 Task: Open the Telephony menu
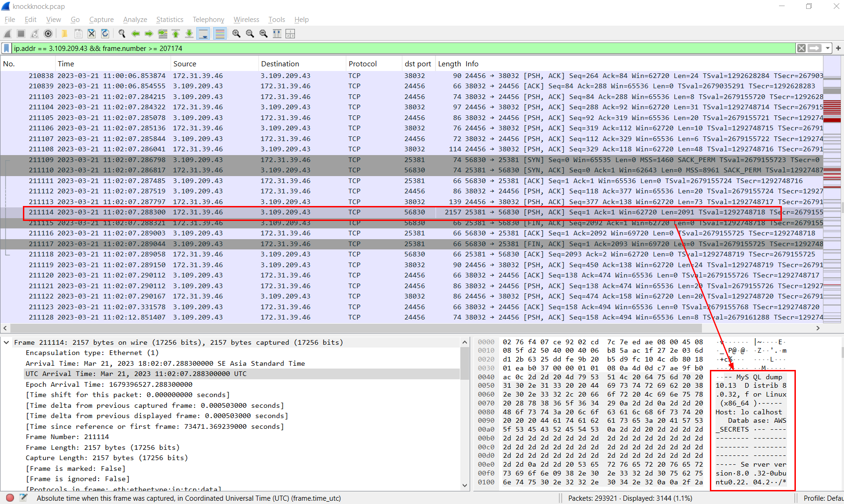[208, 20]
